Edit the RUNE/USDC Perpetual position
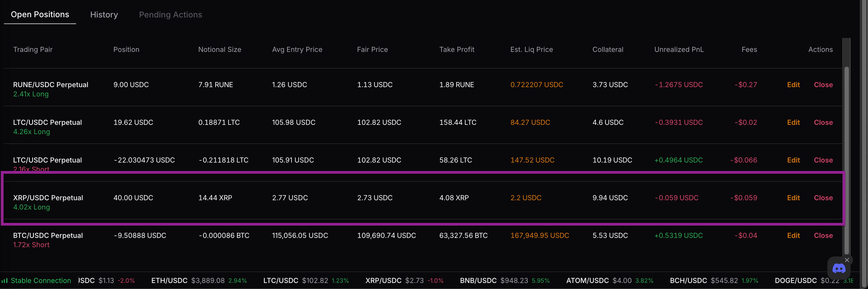Screen dimensions: 868x289 click(x=793, y=85)
